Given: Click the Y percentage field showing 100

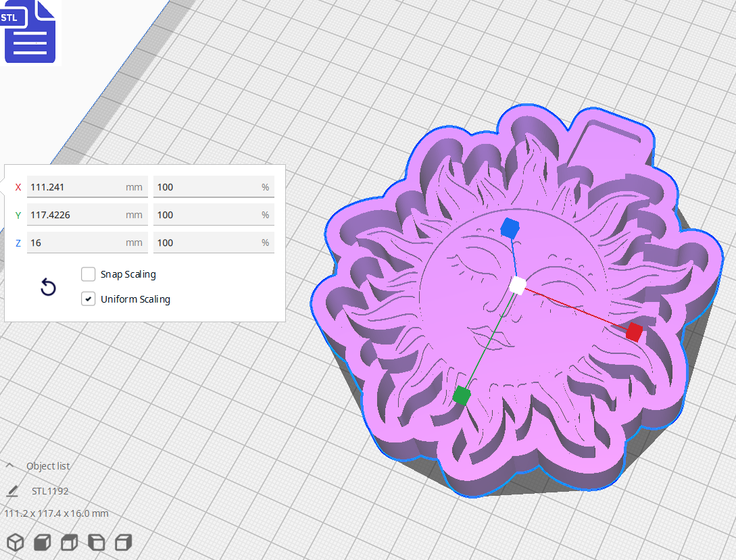Looking at the screenshot, I should click(214, 215).
